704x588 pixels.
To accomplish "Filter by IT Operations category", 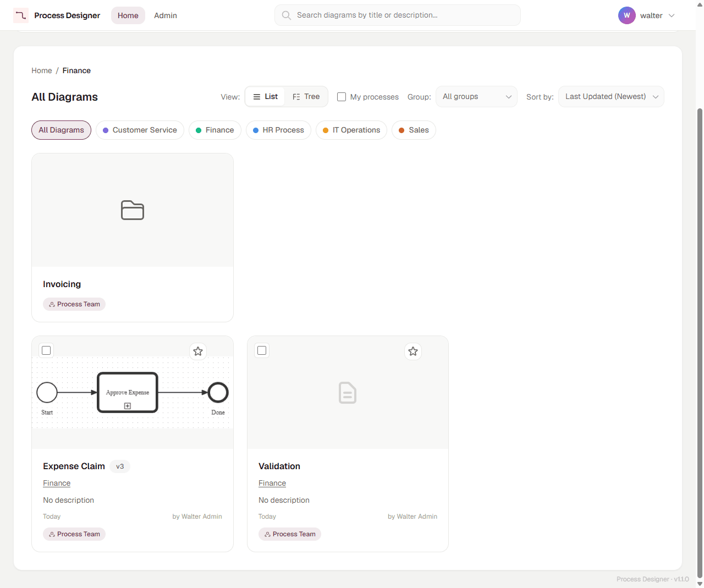I will [x=351, y=130].
